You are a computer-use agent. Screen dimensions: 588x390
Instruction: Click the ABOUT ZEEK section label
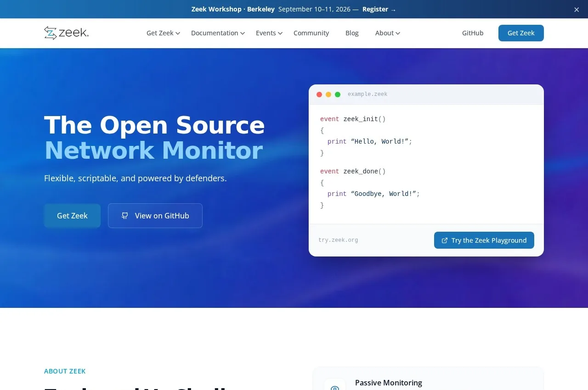(x=65, y=371)
